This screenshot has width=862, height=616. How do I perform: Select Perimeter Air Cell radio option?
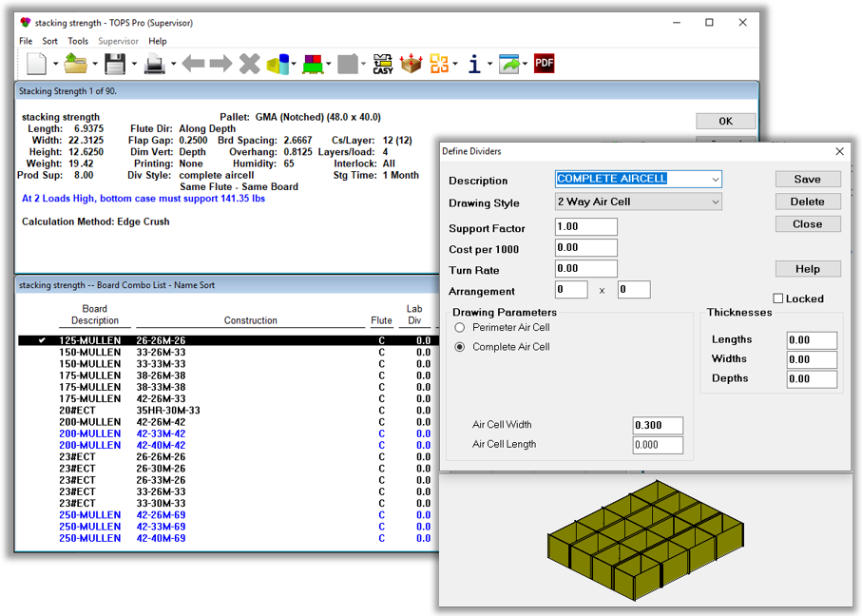[460, 328]
